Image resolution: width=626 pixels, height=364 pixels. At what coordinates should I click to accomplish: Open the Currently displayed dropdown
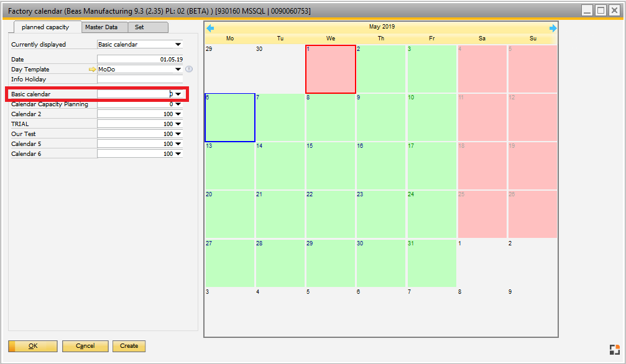pos(178,44)
